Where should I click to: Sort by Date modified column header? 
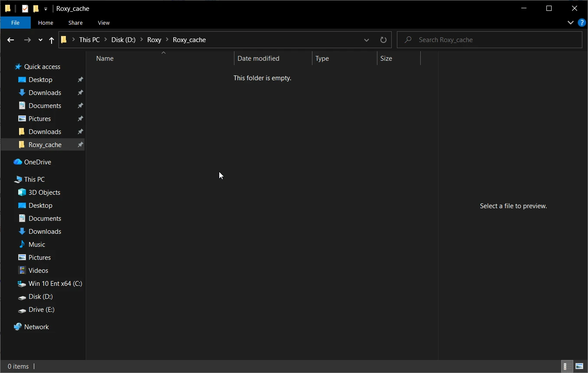(258, 59)
